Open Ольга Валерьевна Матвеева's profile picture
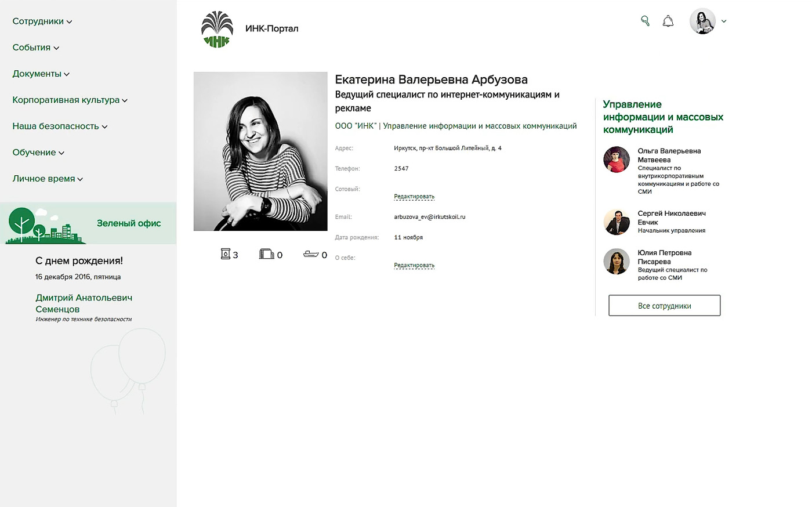The width and height of the screenshot is (812, 507). [x=617, y=160]
